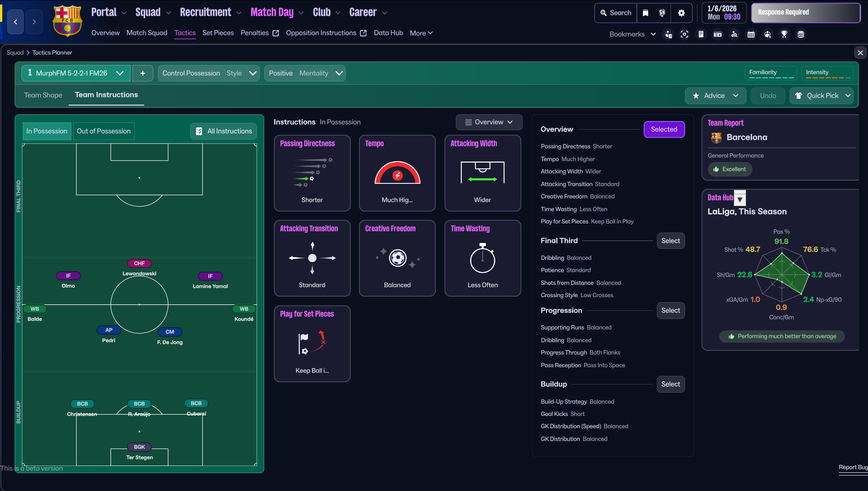Open the calendar bookmark shortcut
Viewport: 868px width, 491px height.
751,34
